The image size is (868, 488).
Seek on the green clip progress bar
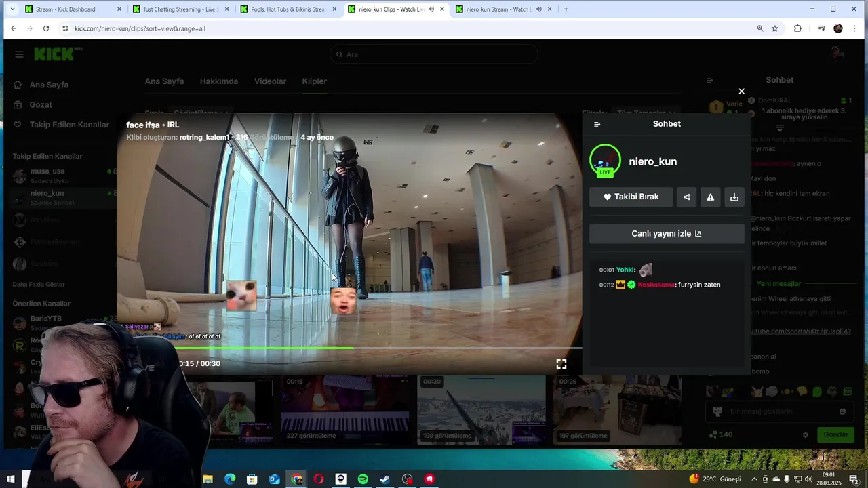[x=349, y=348]
